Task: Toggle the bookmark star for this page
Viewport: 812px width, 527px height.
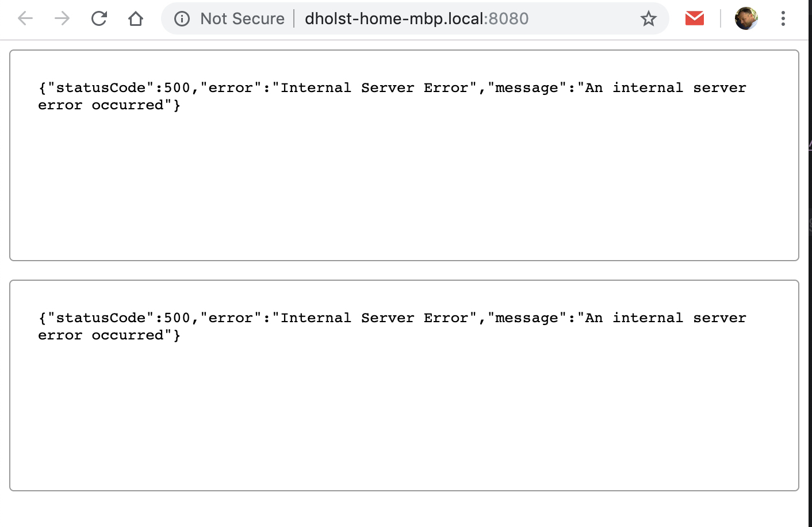Action: click(x=649, y=18)
